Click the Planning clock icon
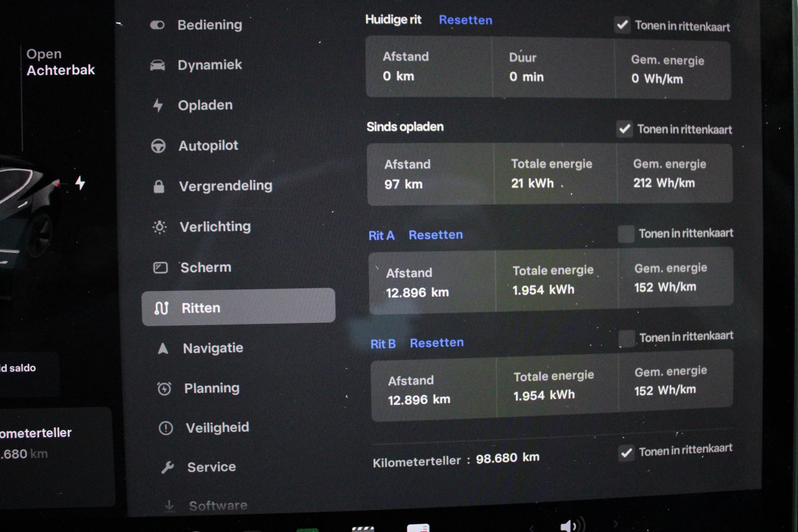The image size is (798, 532). pyautogui.click(x=164, y=389)
